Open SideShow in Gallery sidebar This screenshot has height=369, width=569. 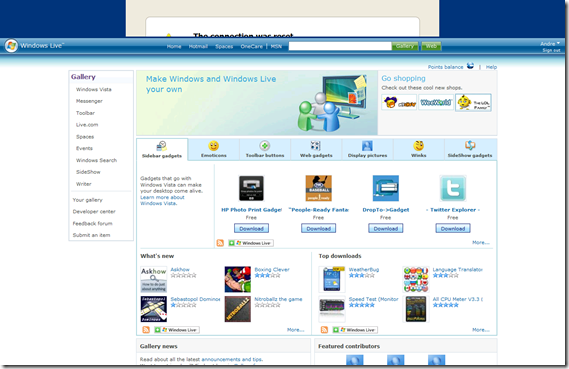(x=88, y=172)
